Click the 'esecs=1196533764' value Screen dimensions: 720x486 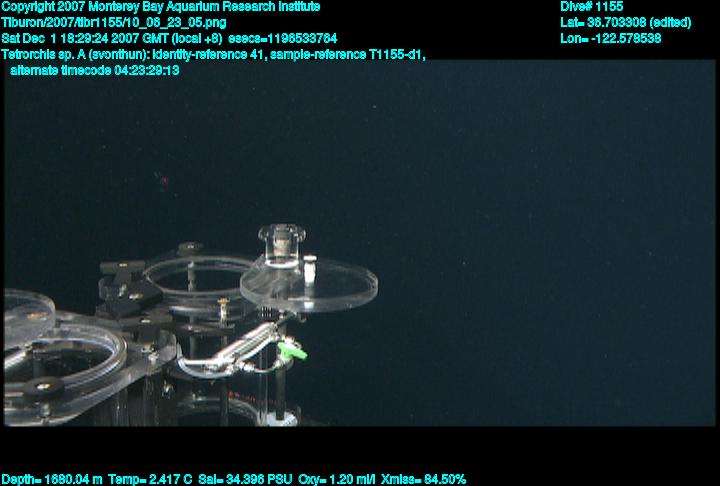click(x=282, y=38)
